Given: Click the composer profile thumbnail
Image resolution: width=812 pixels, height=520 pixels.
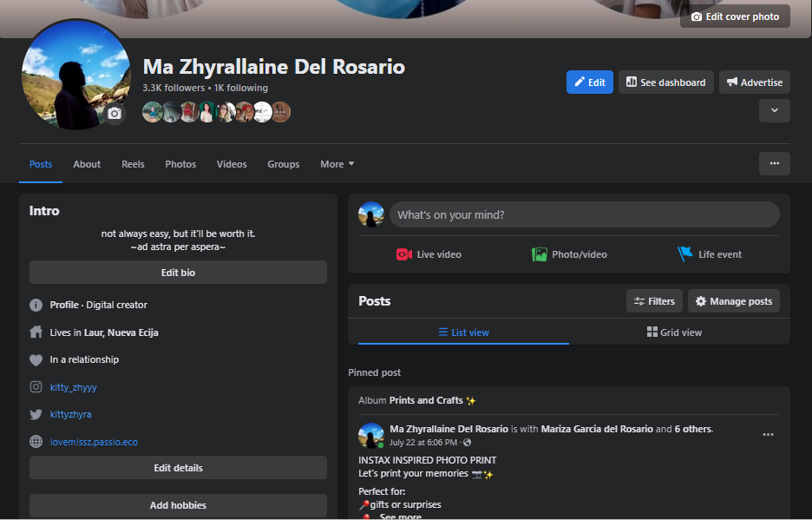Looking at the screenshot, I should click(371, 214).
